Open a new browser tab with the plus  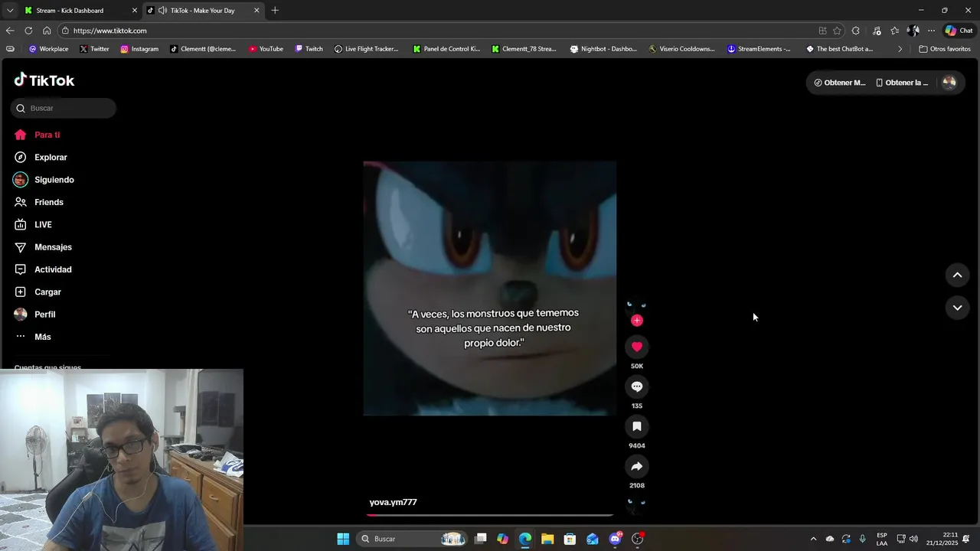pos(275,11)
